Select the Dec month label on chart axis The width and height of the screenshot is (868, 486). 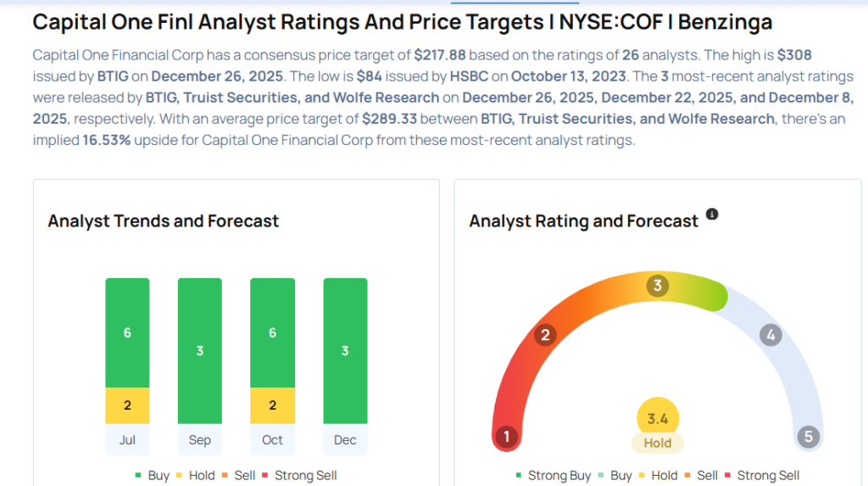(x=345, y=440)
